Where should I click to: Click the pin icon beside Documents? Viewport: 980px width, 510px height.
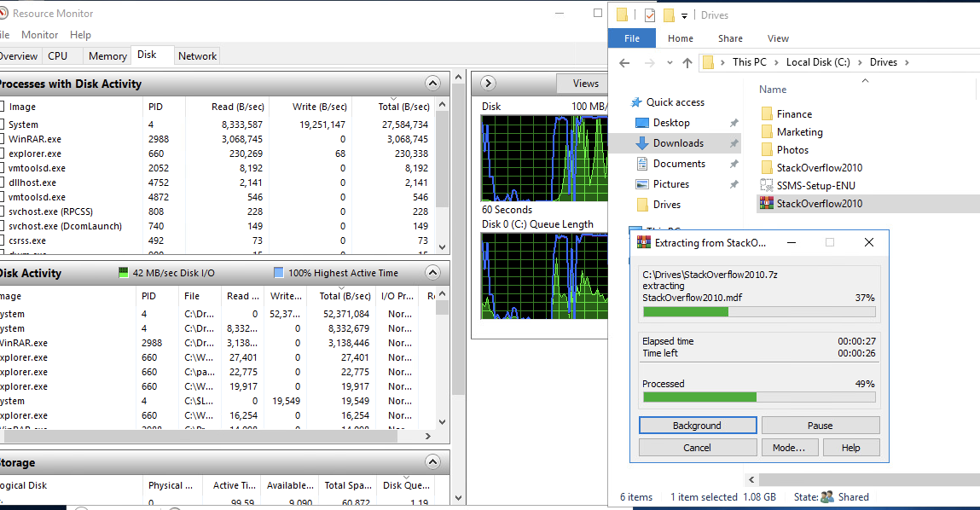(x=734, y=164)
